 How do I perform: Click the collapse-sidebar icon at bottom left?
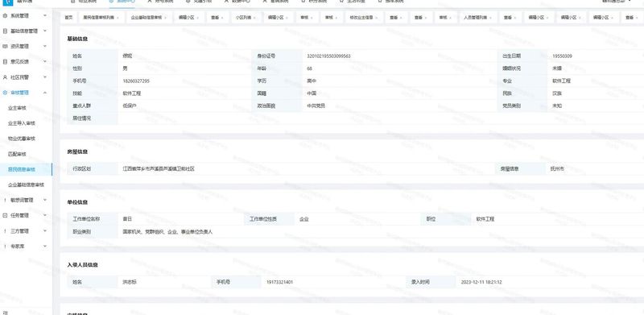coord(5,313)
